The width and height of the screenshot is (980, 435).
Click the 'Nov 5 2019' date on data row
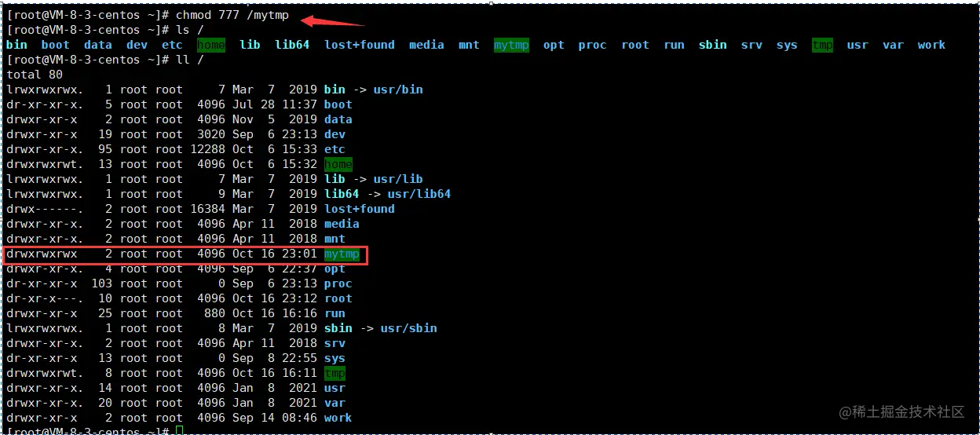(274, 119)
